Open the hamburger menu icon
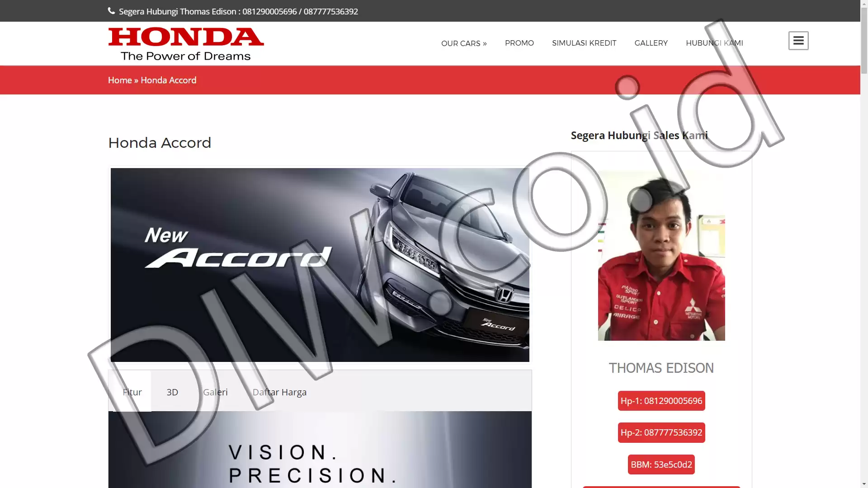 click(798, 41)
